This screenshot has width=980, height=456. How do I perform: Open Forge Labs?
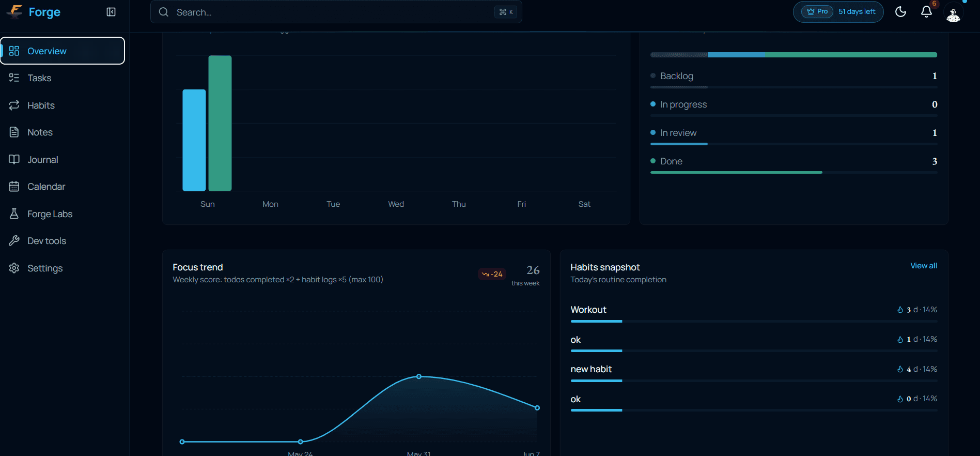click(63, 214)
